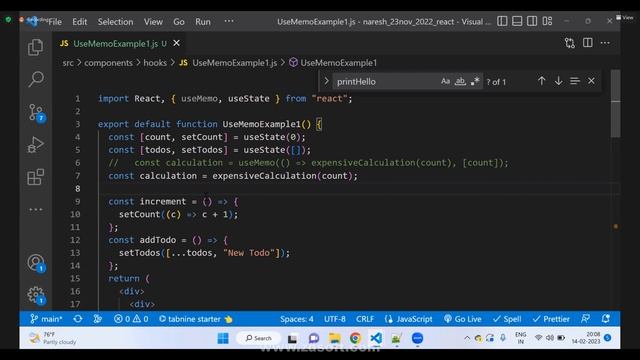Start Go Live server

[x=463, y=319]
